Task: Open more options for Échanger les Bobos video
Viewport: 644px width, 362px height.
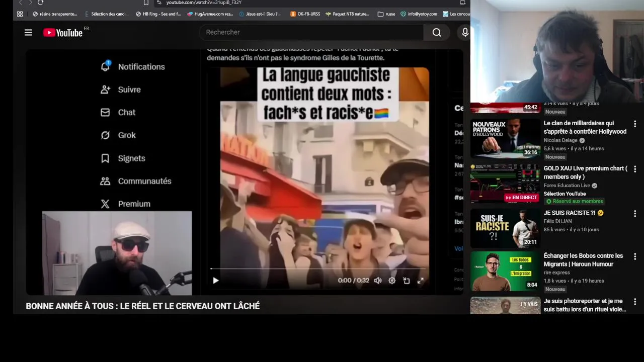Action: pos(635,256)
